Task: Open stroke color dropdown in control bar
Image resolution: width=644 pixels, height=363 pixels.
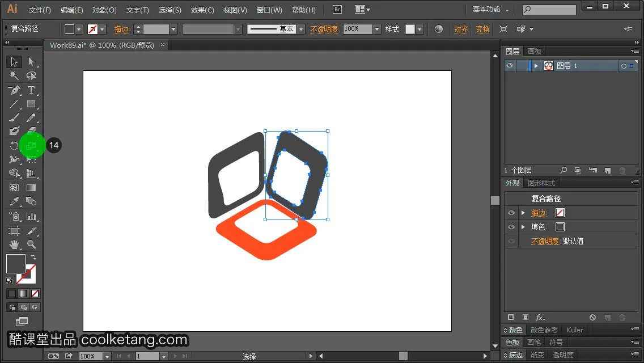Action: [x=102, y=29]
